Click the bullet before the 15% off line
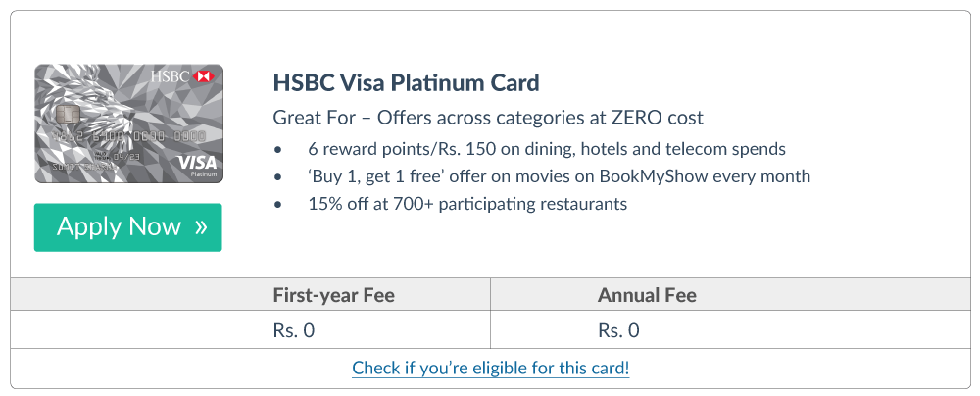Viewport: 980px width, 396px height. click(x=278, y=205)
